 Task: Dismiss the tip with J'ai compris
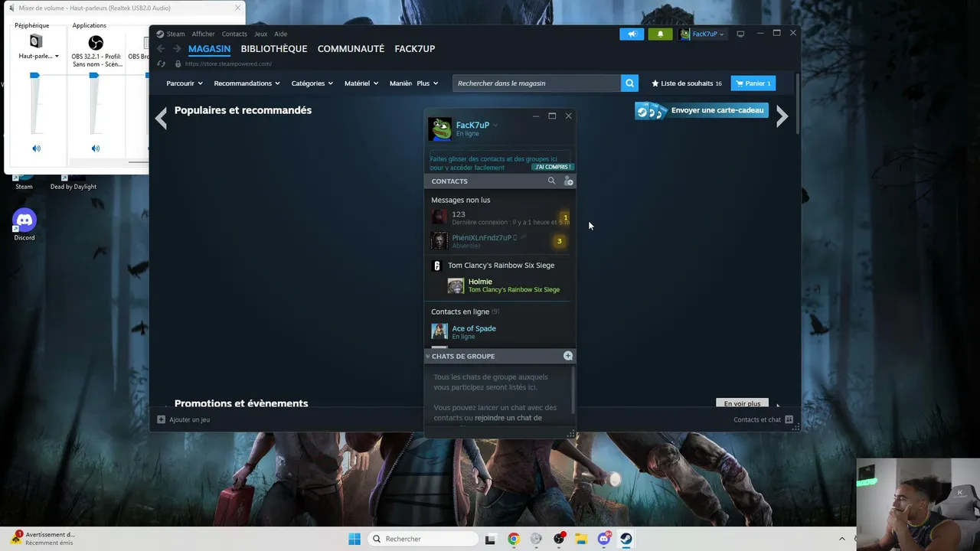pyautogui.click(x=553, y=167)
